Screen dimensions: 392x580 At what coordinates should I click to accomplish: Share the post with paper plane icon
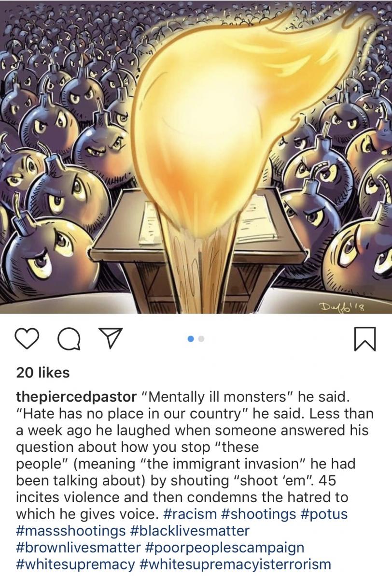(x=110, y=339)
